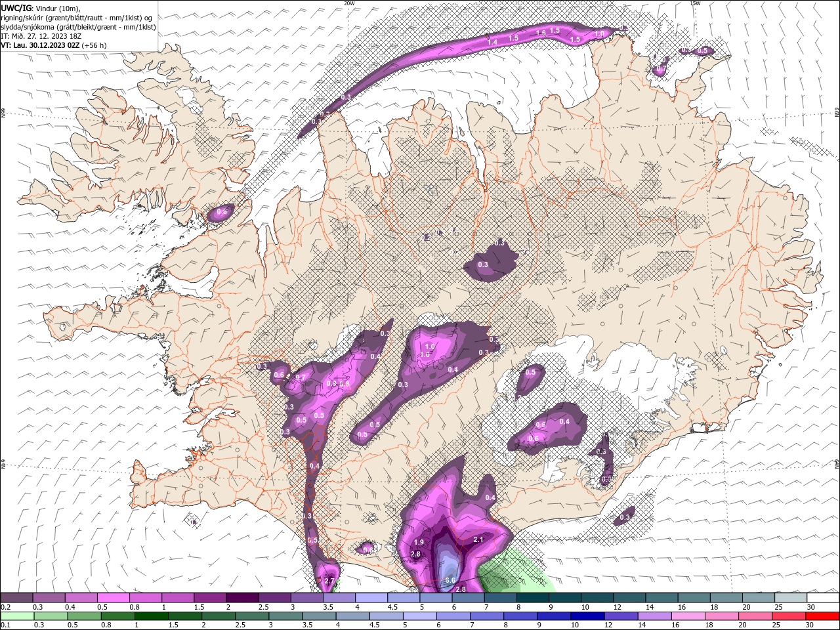Click the 1.9 precipitation value on the map
This screenshot has width=840, height=630.
(x=419, y=542)
